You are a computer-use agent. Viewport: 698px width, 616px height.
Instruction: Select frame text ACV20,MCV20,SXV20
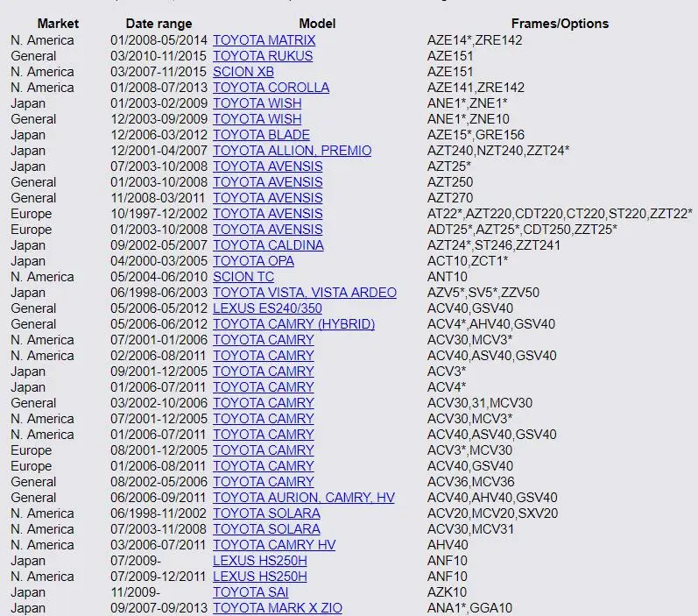(492, 513)
